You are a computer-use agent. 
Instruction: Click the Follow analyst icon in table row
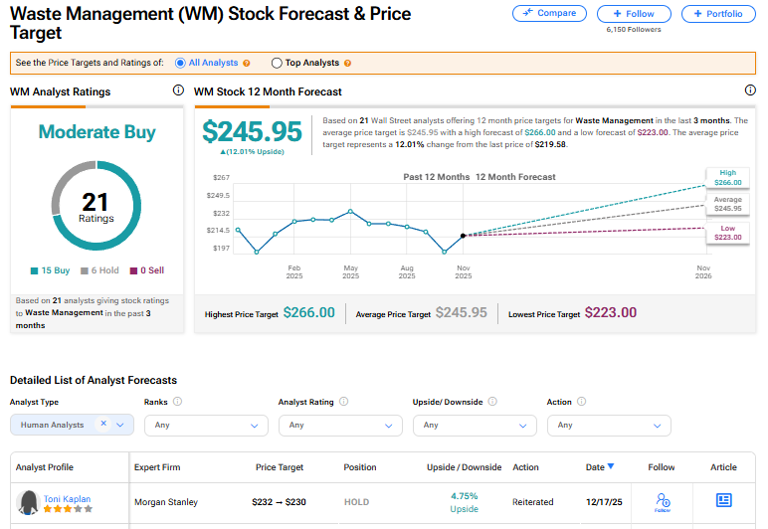click(661, 501)
